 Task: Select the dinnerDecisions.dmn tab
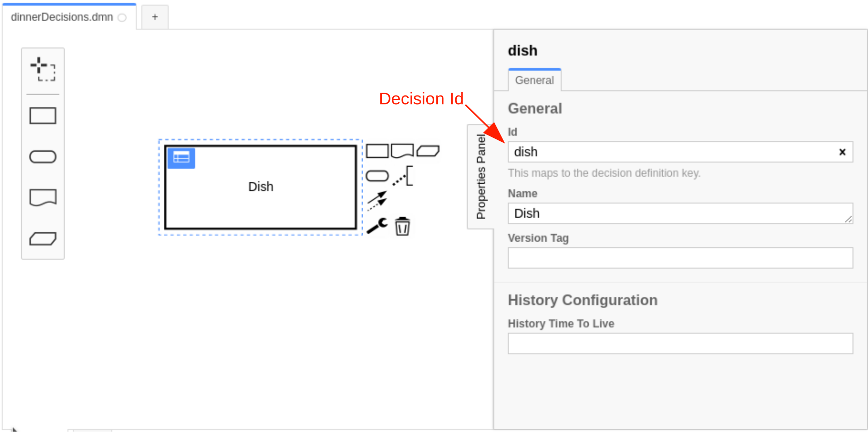tap(62, 17)
